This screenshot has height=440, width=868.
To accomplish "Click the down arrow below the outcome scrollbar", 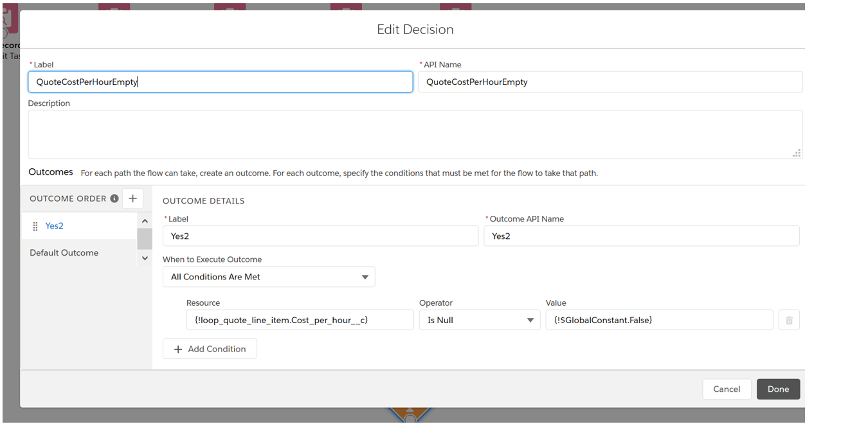I will tap(145, 258).
